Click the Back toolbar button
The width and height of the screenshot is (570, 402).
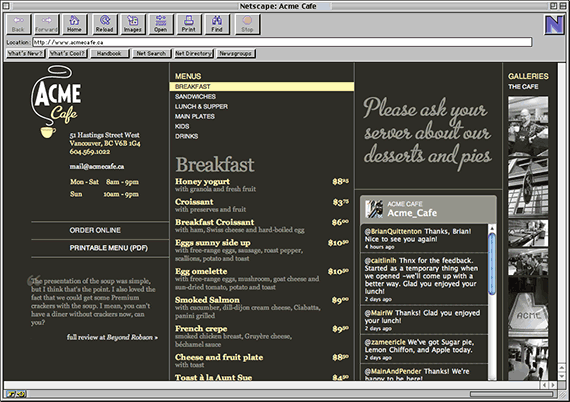point(18,24)
